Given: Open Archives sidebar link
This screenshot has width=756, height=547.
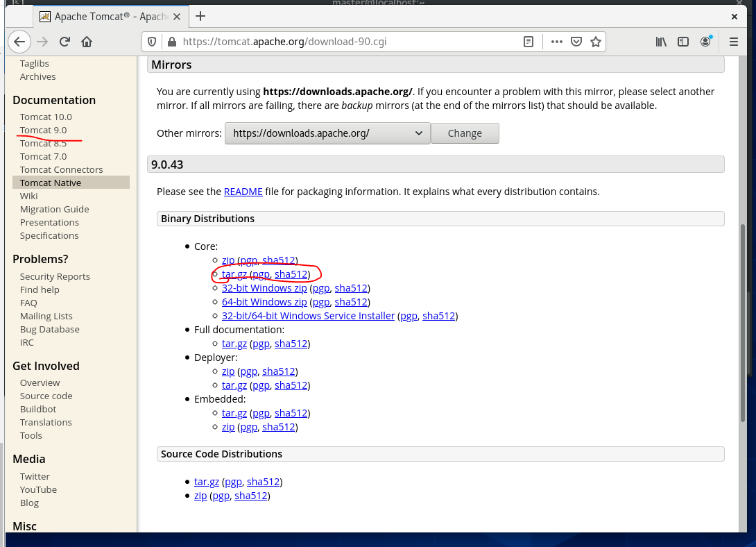Looking at the screenshot, I should 37,76.
